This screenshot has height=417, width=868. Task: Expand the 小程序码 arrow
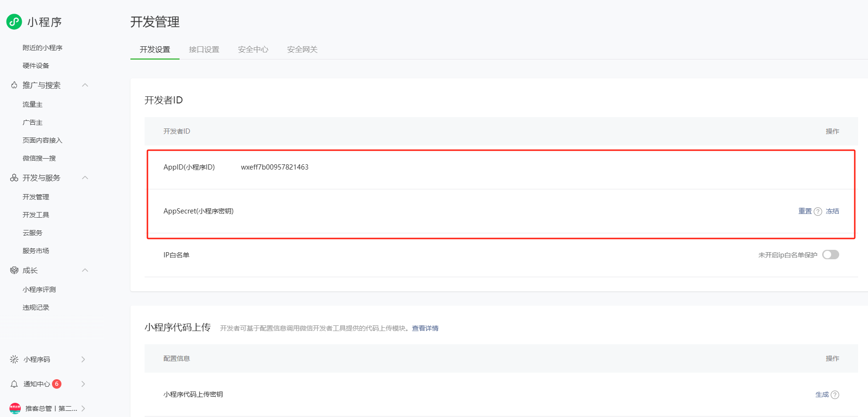click(83, 359)
